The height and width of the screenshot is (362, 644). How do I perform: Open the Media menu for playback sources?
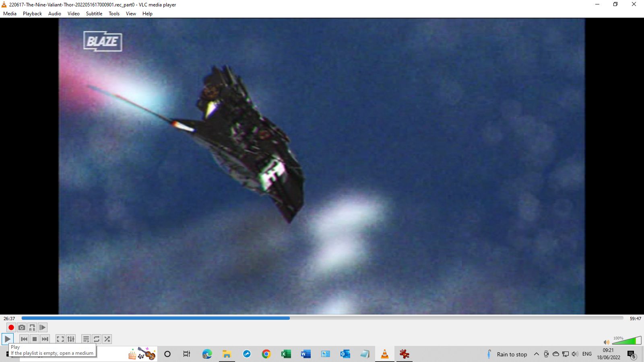[10, 13]
